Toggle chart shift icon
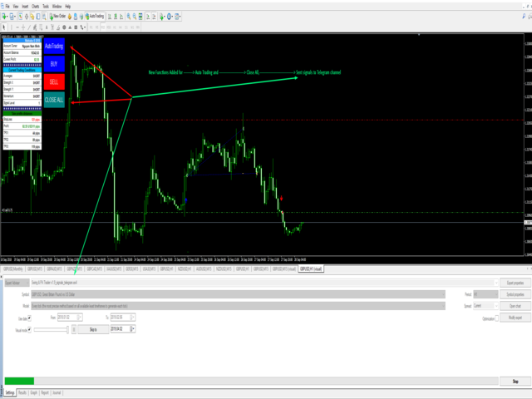The width and height of the screenshot is (532, 399). point(154,17)
